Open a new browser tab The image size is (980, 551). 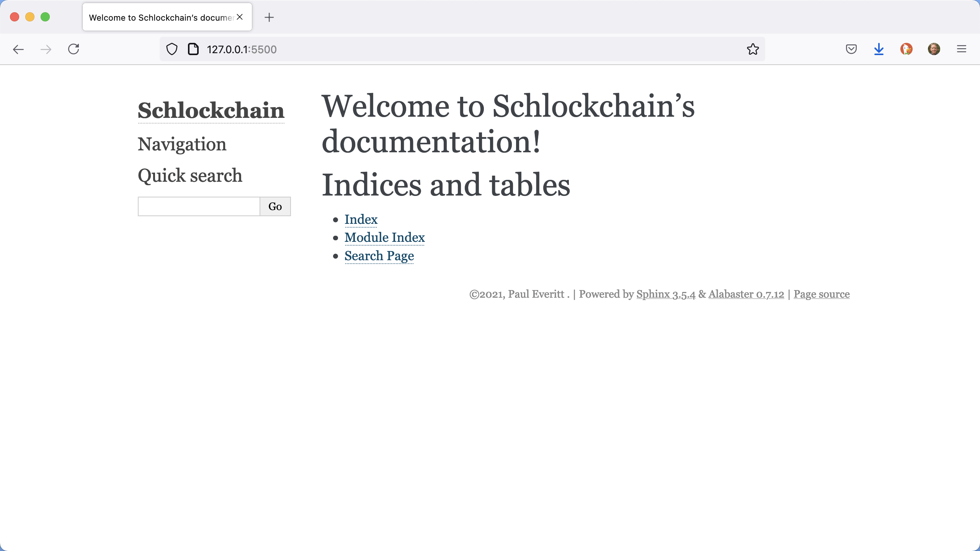[269, 17]
